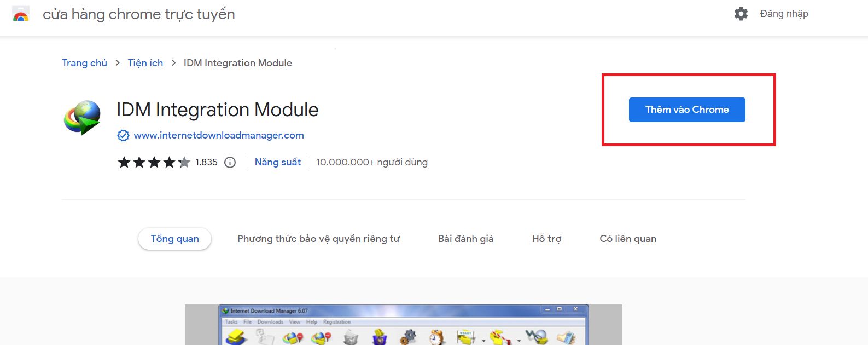Click the Internet Download Manager screenshot preview
The width and height of the screenshot is (868, 345).
(x=404, y=325)
